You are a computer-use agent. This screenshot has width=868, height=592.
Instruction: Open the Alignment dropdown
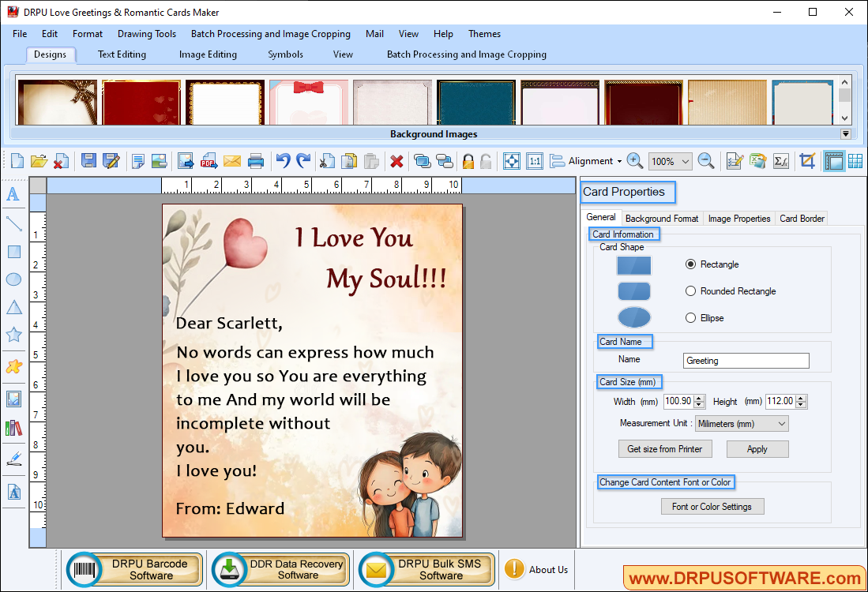tap(591, 161)
